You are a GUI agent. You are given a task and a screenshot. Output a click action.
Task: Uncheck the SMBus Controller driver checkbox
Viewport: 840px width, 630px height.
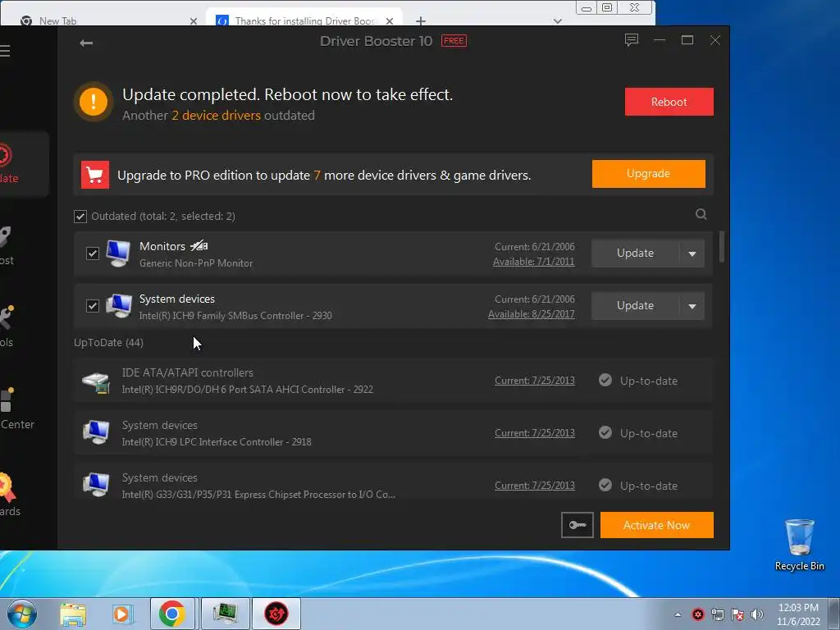tap(93, 305)
